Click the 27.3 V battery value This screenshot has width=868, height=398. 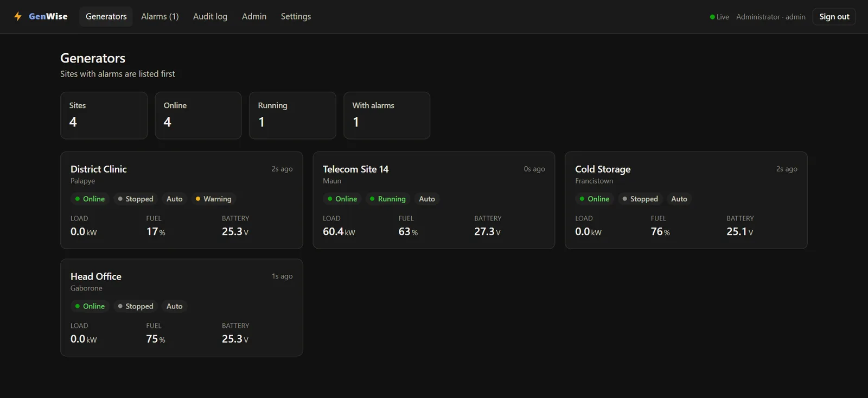[487, 232]
